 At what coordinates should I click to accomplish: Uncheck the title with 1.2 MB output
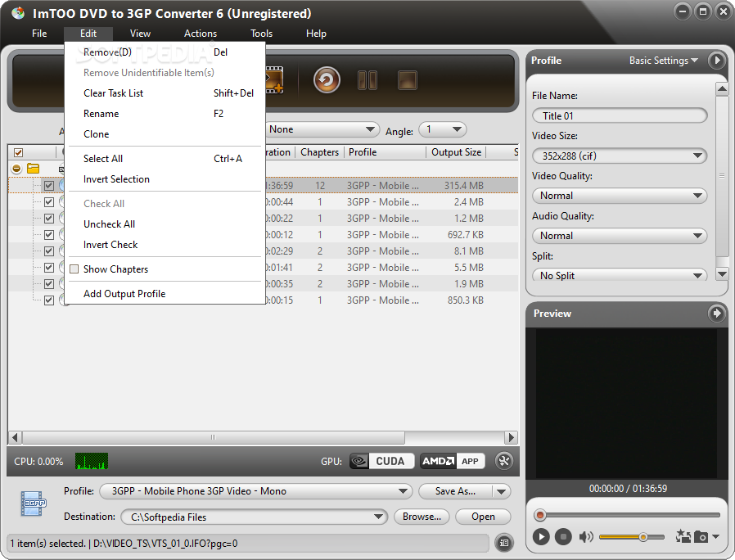[49, 218]
